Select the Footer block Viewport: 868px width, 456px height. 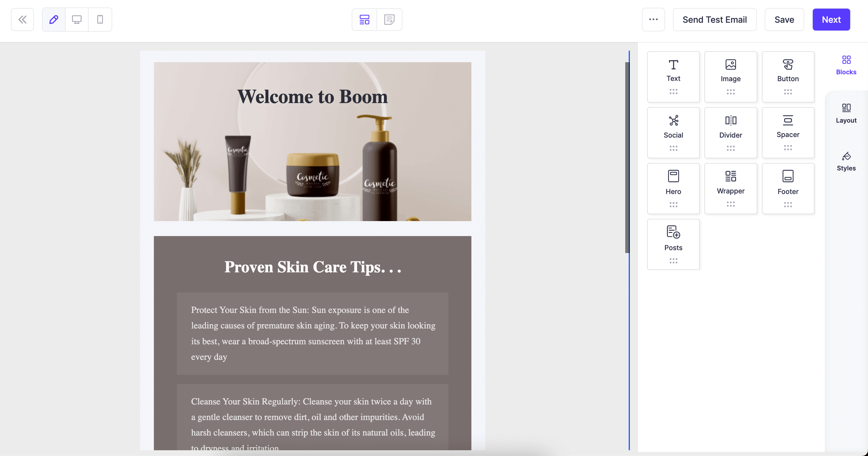(x=788, y=189)
